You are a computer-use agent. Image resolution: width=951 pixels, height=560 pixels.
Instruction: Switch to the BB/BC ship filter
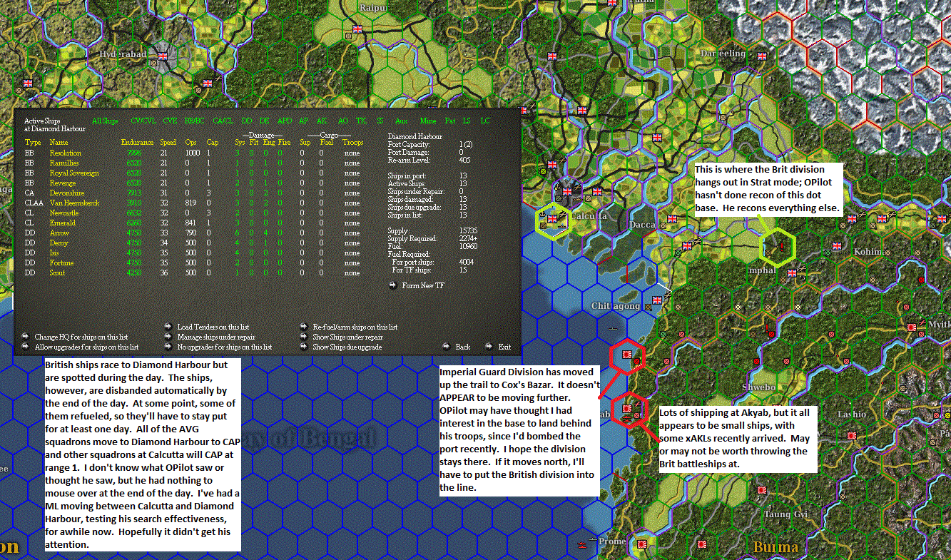pyautogui.click(x=195, y=121)
